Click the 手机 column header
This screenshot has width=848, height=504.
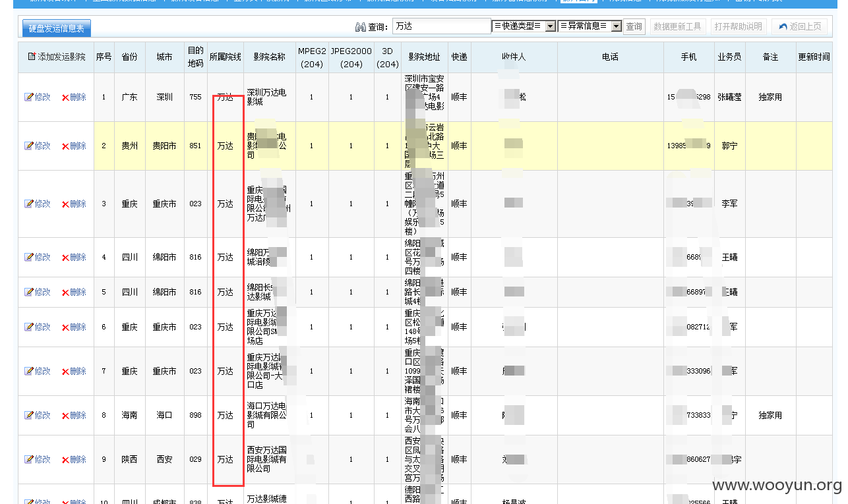coord(688,57)
